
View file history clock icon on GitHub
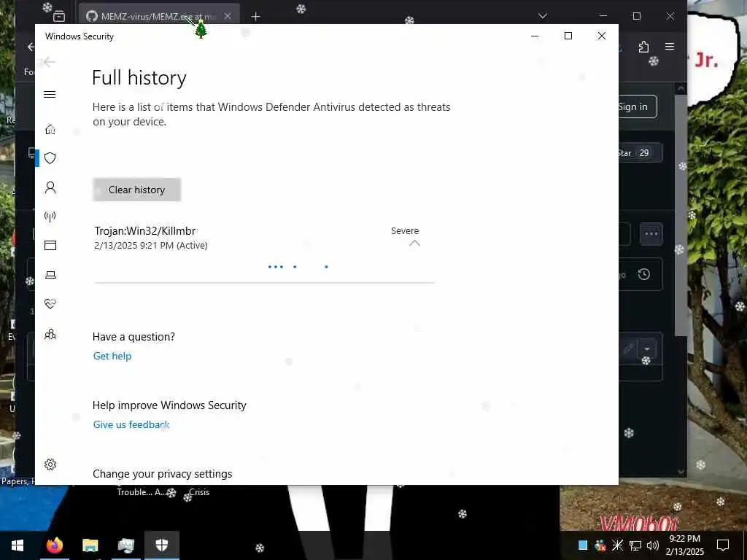644,274
